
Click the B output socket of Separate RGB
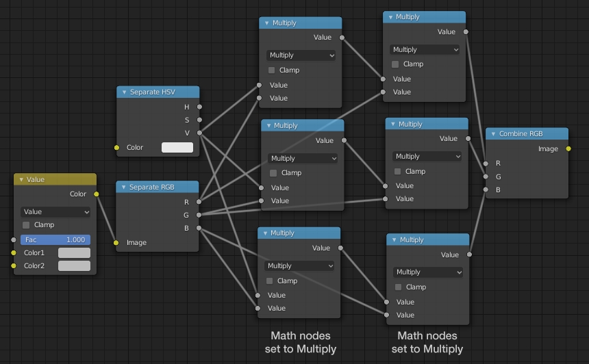click(199, 228)
